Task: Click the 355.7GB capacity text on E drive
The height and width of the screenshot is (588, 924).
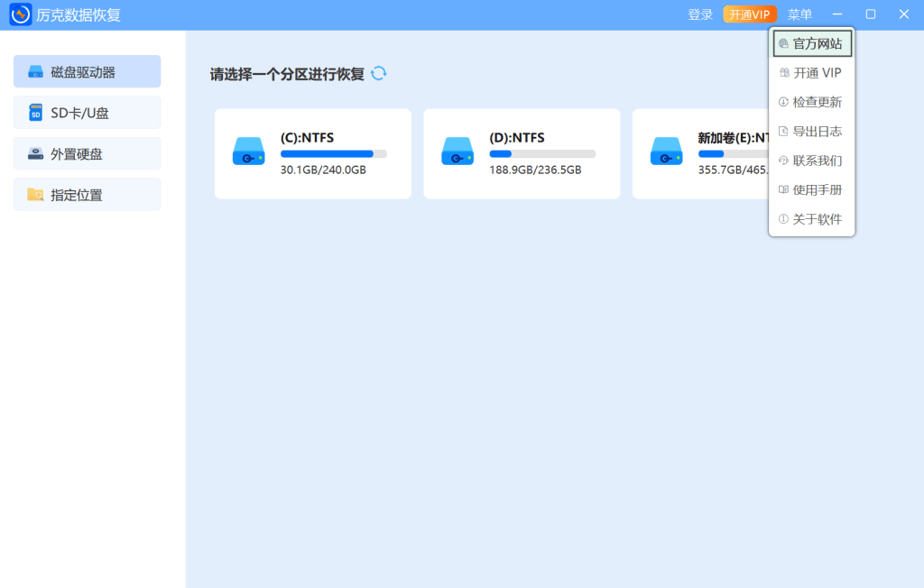Action: pyautogui.click(x=733, y=170)
